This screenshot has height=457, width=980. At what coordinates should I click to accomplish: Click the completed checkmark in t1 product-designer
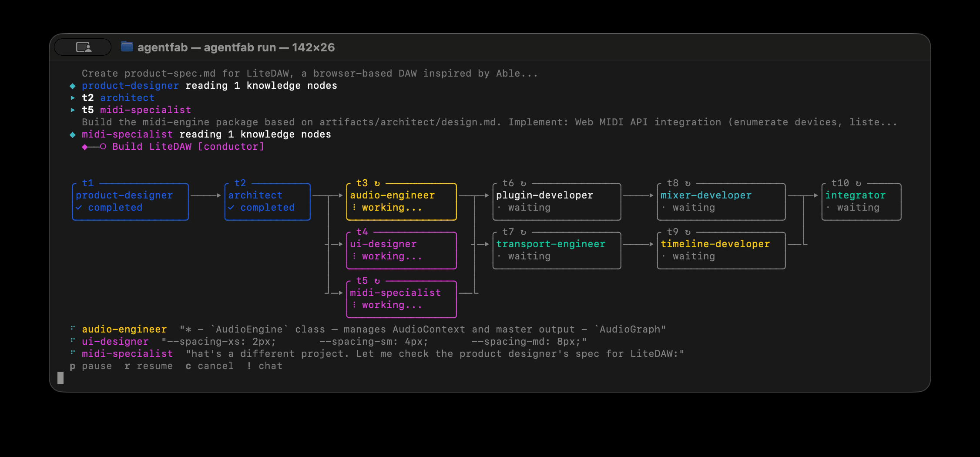click(80, 208)
